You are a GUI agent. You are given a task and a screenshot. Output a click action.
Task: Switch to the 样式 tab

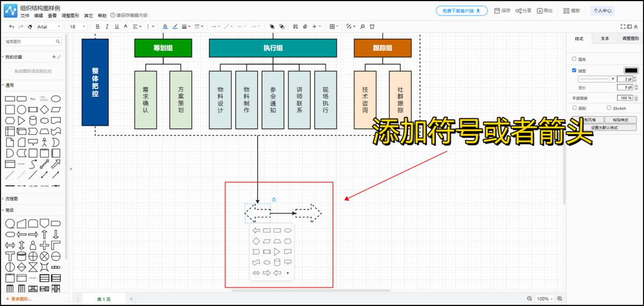(579, 39)
